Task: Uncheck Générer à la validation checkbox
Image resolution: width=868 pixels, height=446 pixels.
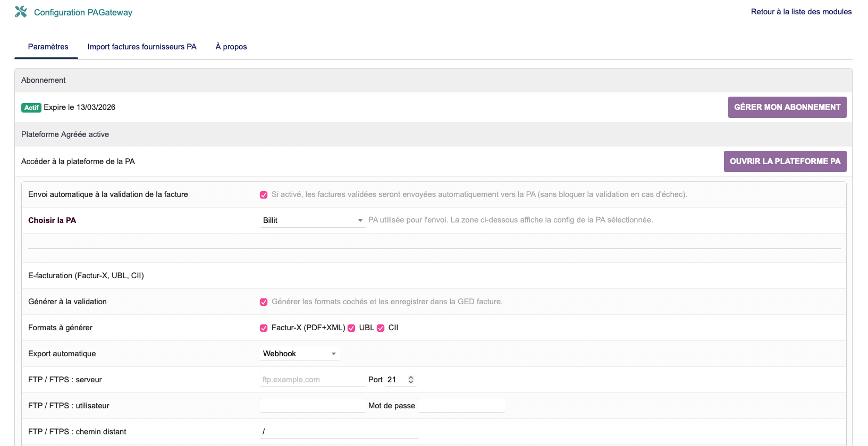Action: (x=264, y=302)
